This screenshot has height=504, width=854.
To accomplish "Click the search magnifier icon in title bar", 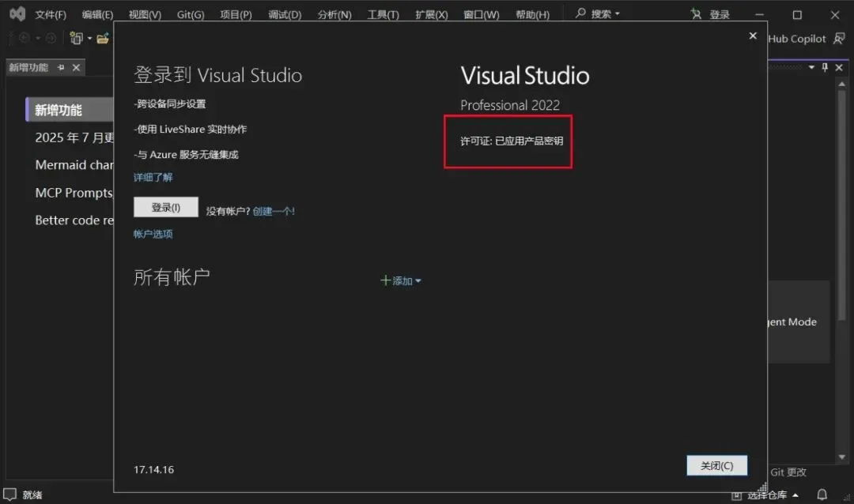I will 580,13.
